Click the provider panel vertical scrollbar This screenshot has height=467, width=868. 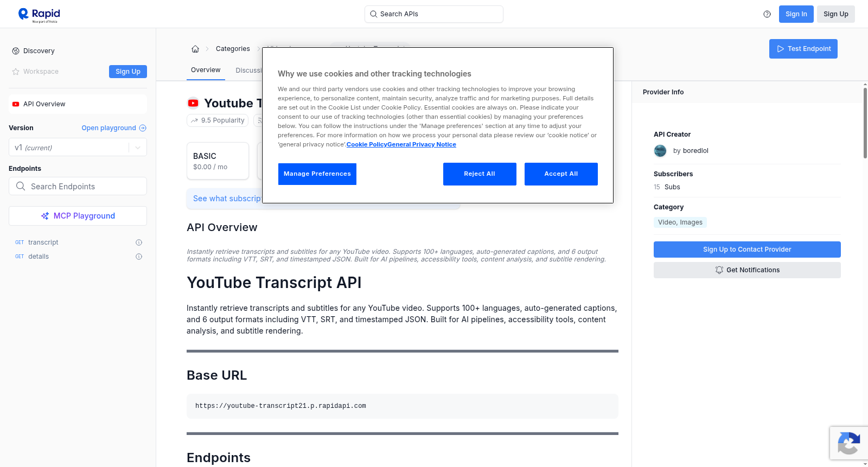[x=865, y=123]
